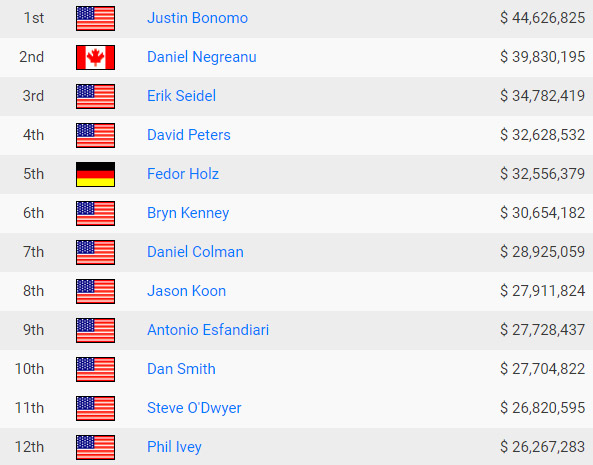Open Antonio Esfandiari's profile
593x465 pixels.
[x=208, y=330]
